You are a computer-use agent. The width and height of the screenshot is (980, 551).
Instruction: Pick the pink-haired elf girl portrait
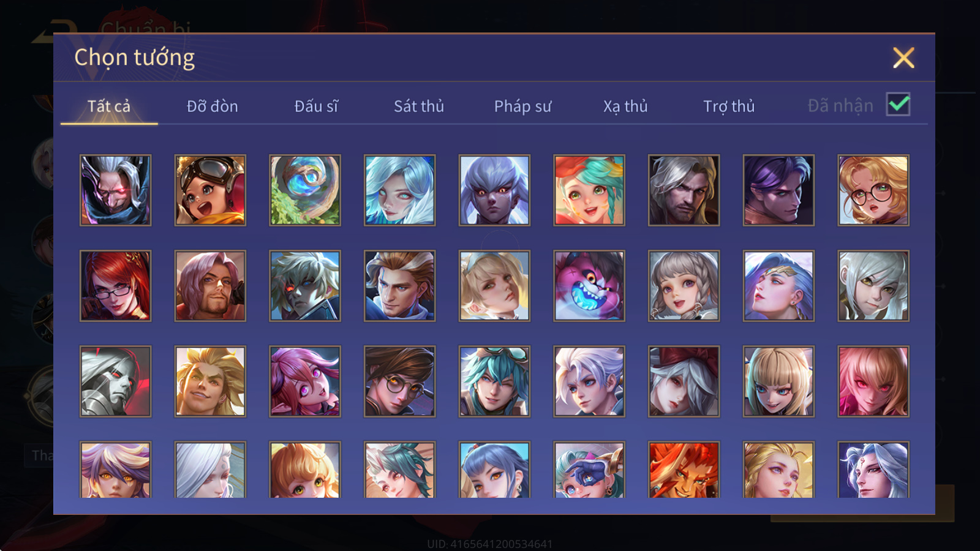pyautogui.click(x=305, y=381)
